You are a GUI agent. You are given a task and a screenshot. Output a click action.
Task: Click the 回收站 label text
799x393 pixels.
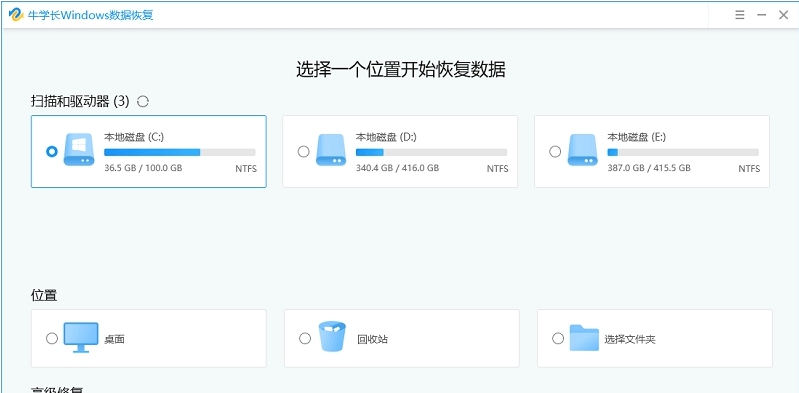click(x=372, y=339)
